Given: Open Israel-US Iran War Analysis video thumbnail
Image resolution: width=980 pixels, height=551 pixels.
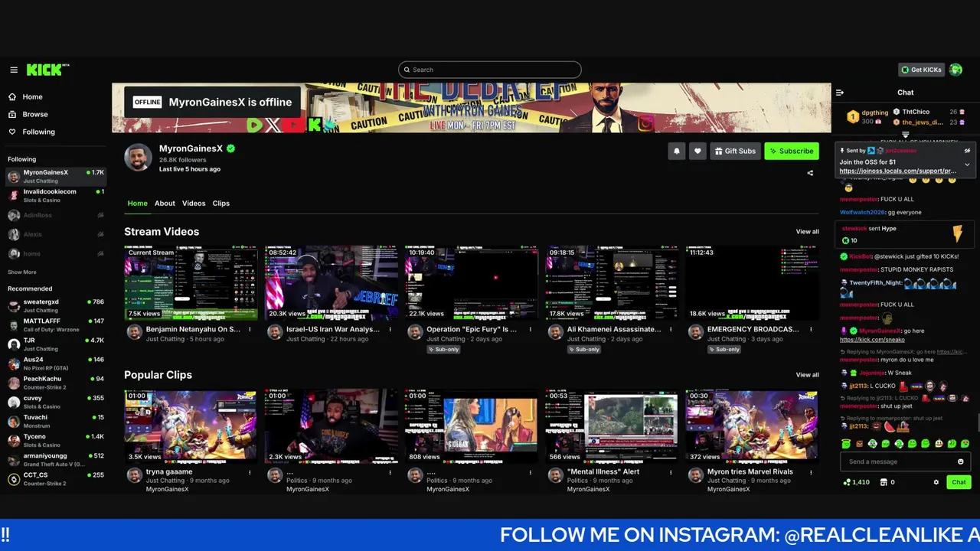Looking at the screenshot, I should (x=332, y=282).
